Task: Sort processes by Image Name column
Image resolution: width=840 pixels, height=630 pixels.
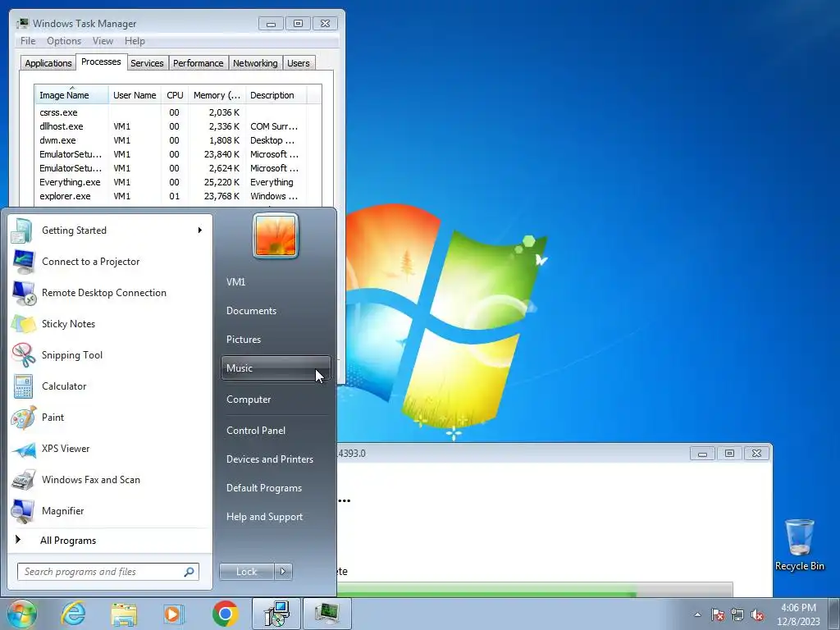Action: click(x=72, y=95)
